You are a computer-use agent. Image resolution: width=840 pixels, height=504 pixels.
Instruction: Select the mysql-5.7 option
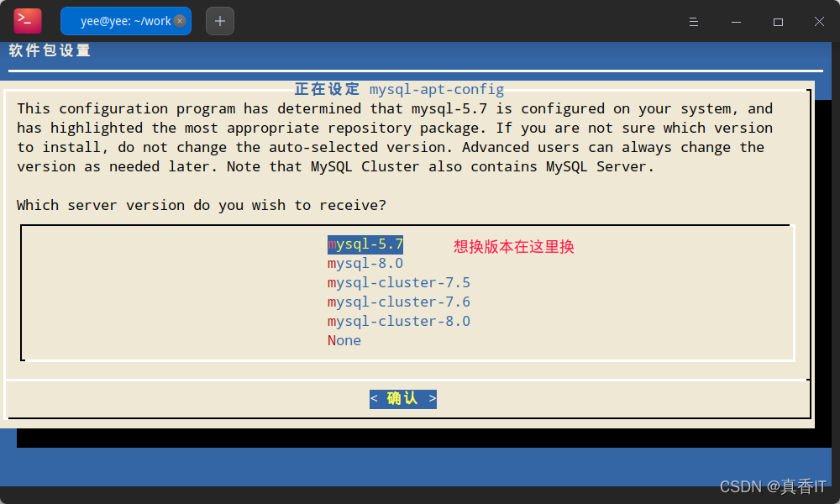click(x=365, y=244)
